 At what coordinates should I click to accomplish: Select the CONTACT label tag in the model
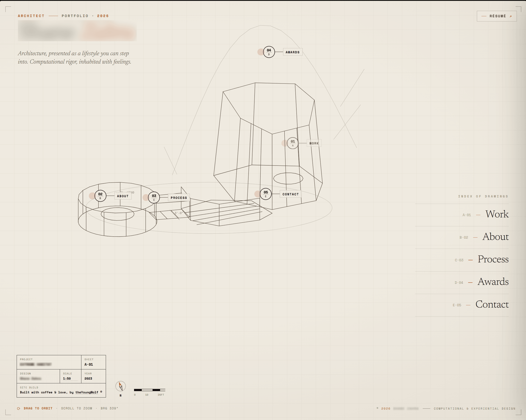[291, 194]
